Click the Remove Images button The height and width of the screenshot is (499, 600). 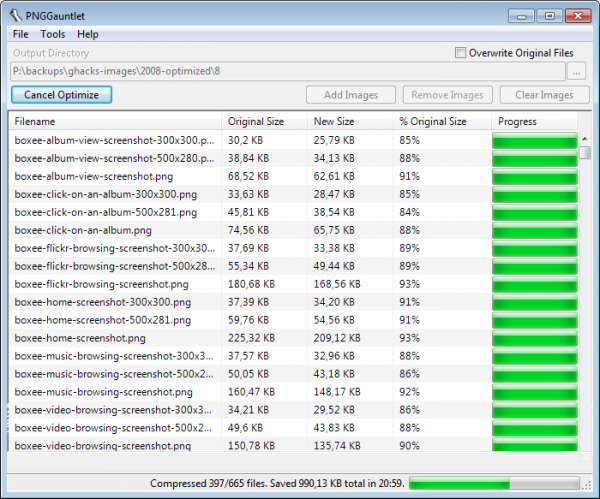click(448, 95)
